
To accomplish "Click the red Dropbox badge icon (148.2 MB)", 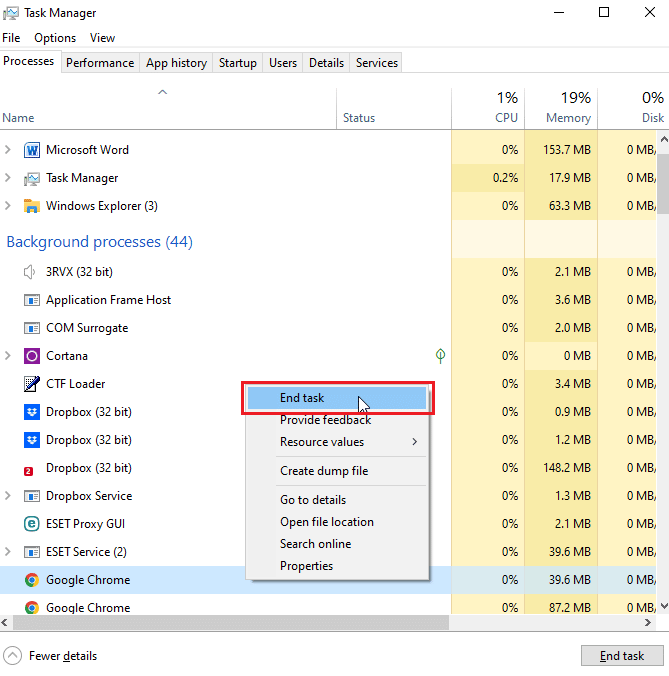I will click(x=28, y=471).
